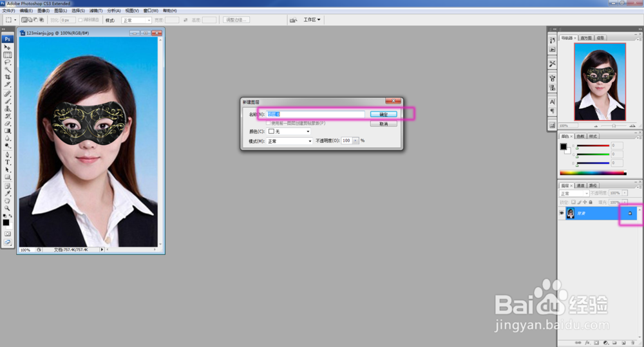Expand the 工作区 workspace dropdown

312,20
